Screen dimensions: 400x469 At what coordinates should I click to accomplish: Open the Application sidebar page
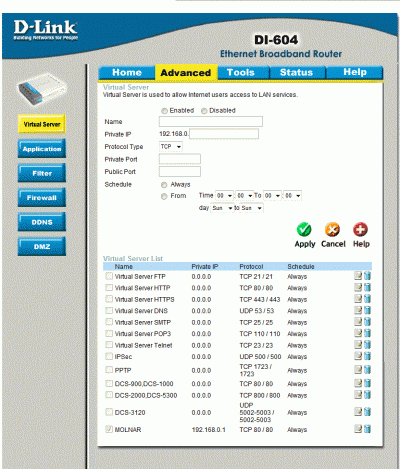click(x=42, y=149)
